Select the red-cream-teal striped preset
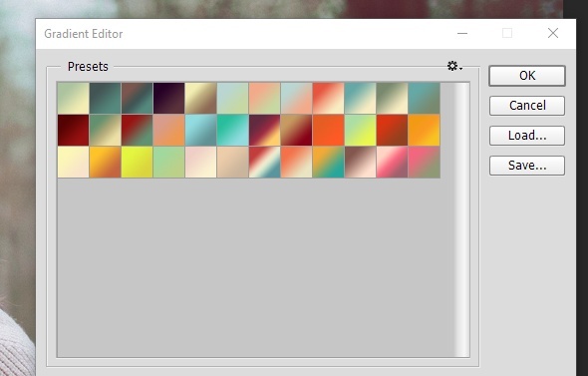588x376 pixels. tap(264, 162)
